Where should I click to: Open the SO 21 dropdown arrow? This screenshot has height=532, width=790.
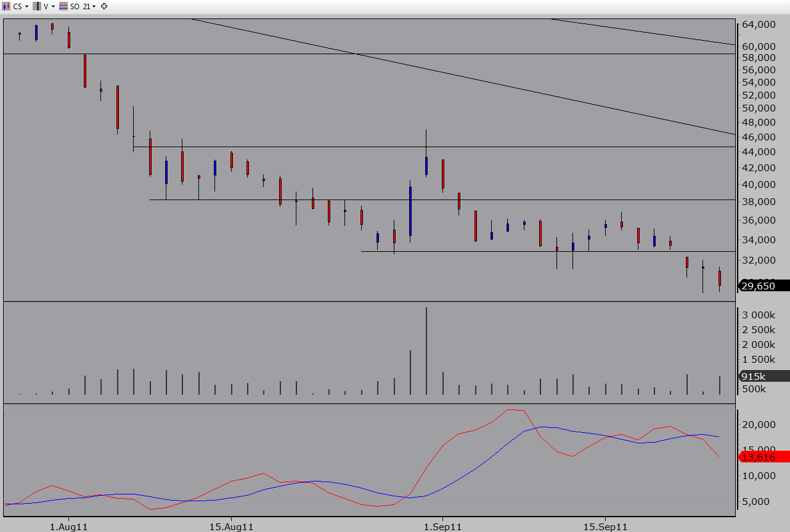tap(94, 7)
